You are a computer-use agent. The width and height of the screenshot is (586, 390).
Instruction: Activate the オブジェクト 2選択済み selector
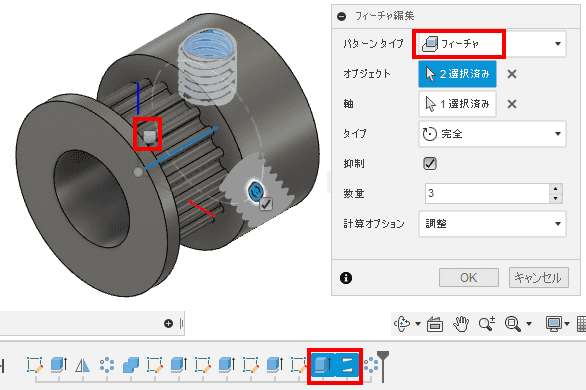click(x=457, y=74)
